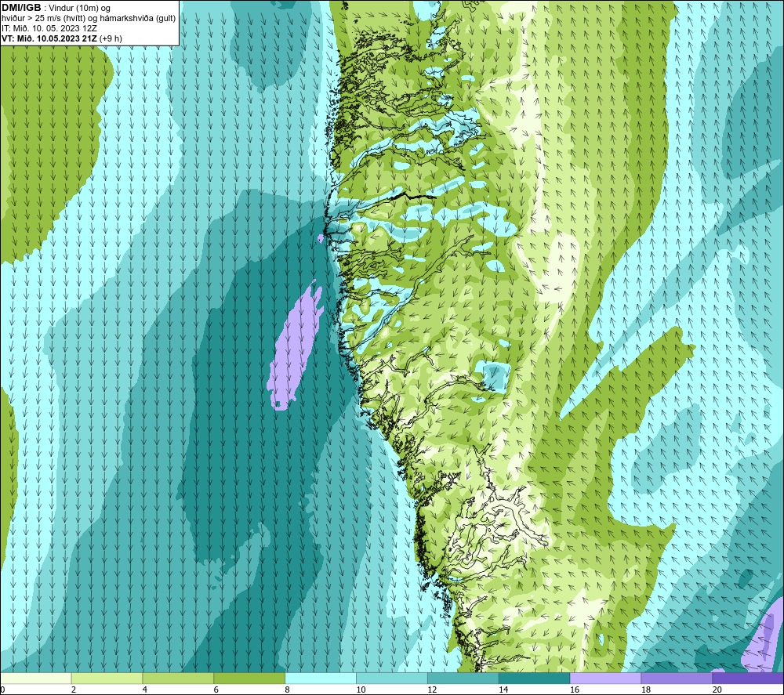Click the 14–16 m/s dark teal legend swatch
The image size is (784, 695).
[x=535, y=678]
